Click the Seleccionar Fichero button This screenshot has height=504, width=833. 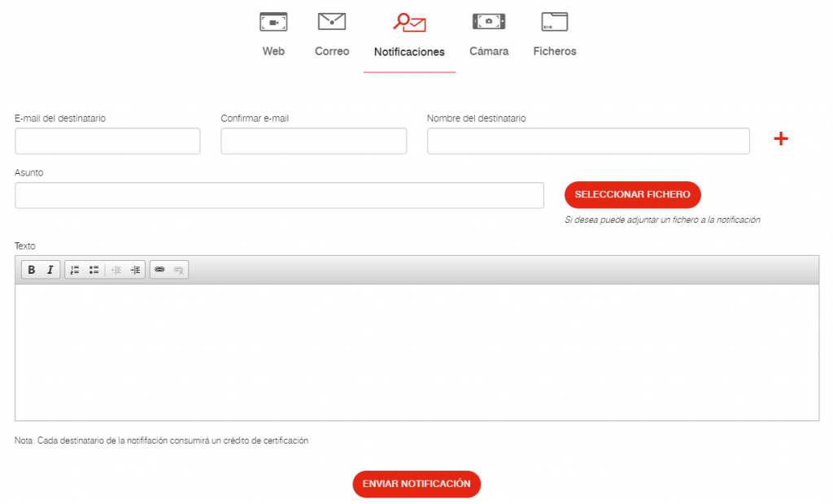(632, 195)
